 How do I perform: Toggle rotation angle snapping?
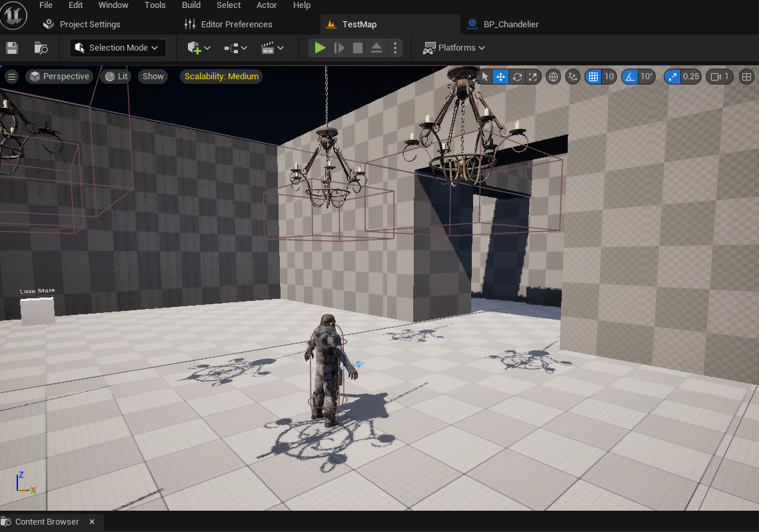630,77
